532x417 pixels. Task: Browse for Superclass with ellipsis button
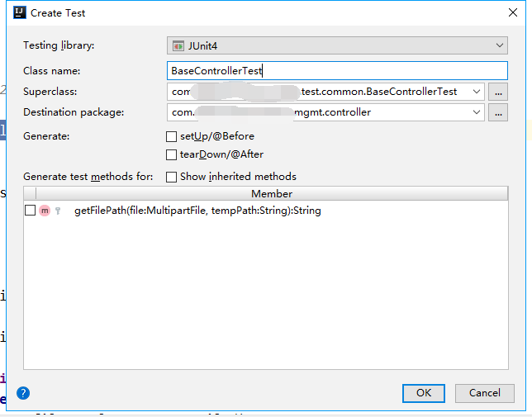tap(497, 92)
